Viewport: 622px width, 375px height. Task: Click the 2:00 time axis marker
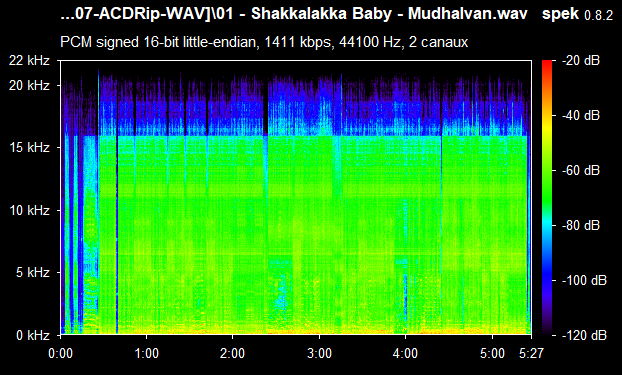[x=232, y=353]
